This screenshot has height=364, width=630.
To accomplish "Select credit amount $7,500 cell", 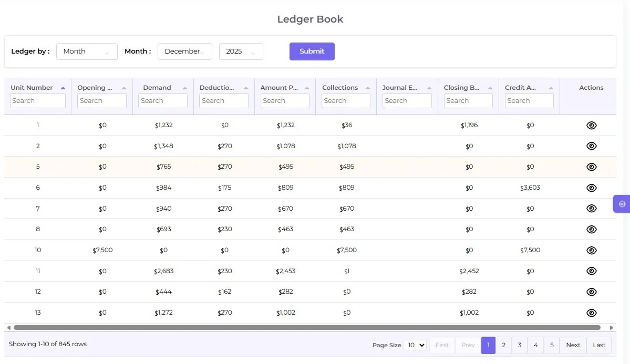I will click(x=530, y=251).
